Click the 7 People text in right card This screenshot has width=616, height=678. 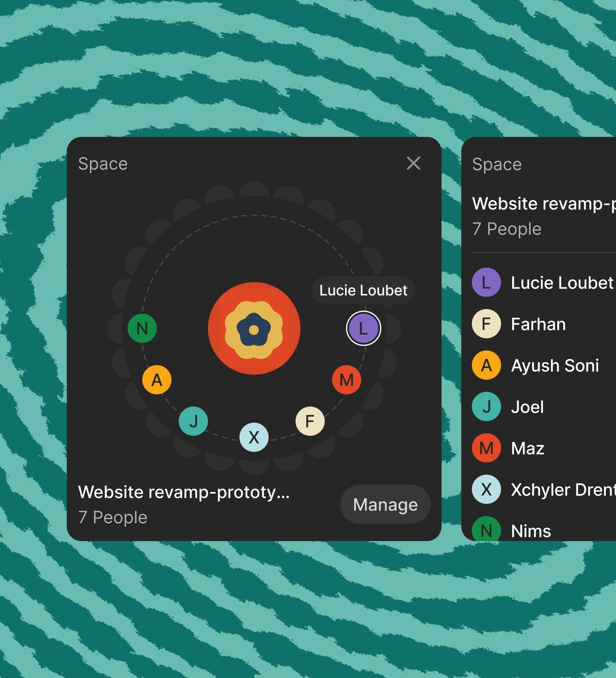point(507,229)
